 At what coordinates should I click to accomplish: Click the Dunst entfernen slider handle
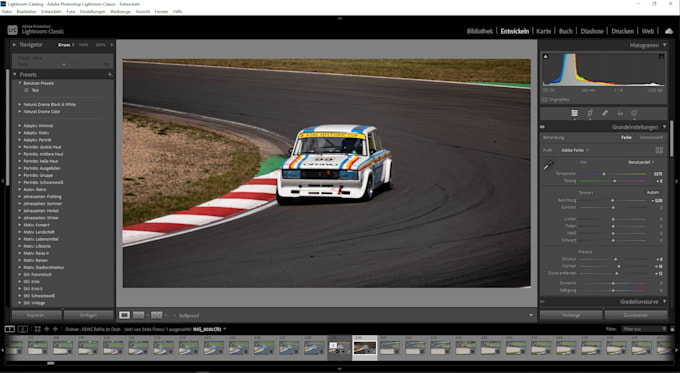[x=617, y=274]
